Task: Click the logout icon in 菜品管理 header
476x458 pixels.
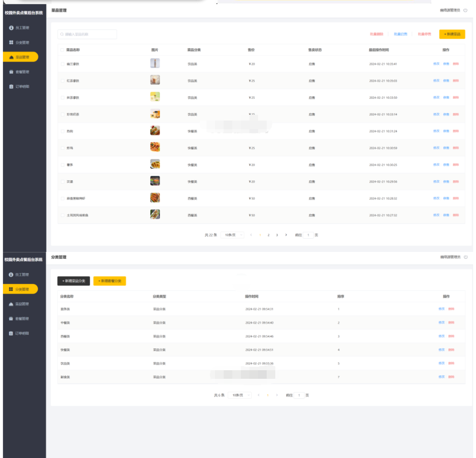Action: coord(465,10)
